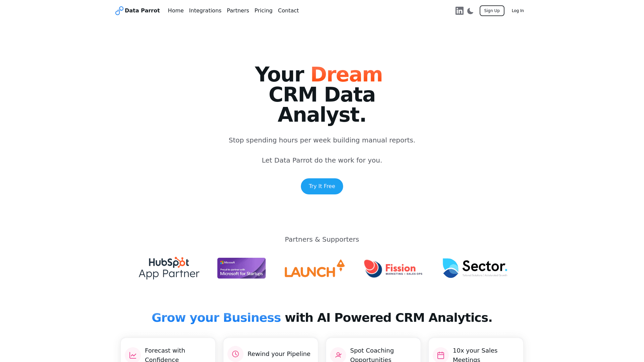Click the Log In link

coord(518,11)
